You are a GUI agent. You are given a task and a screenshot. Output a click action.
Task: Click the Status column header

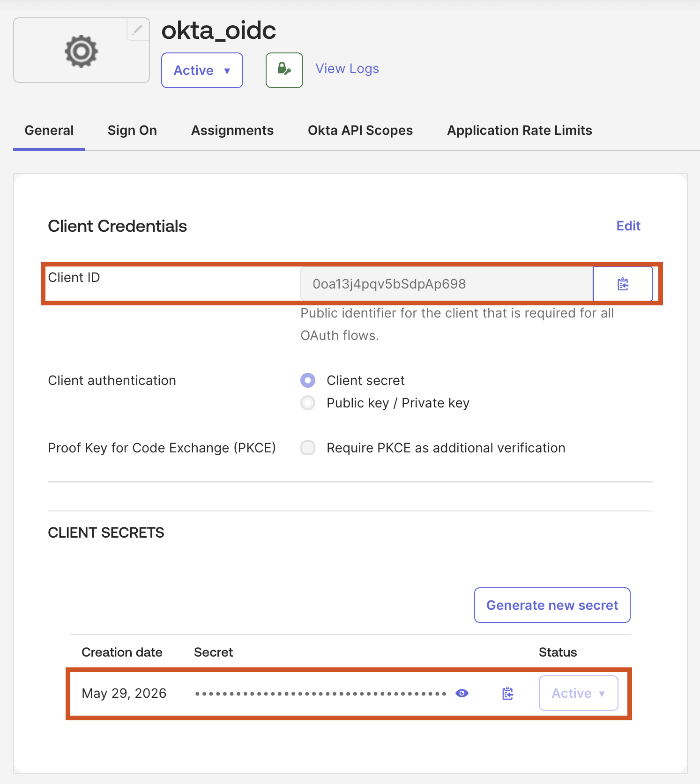[x=558, y=652]
